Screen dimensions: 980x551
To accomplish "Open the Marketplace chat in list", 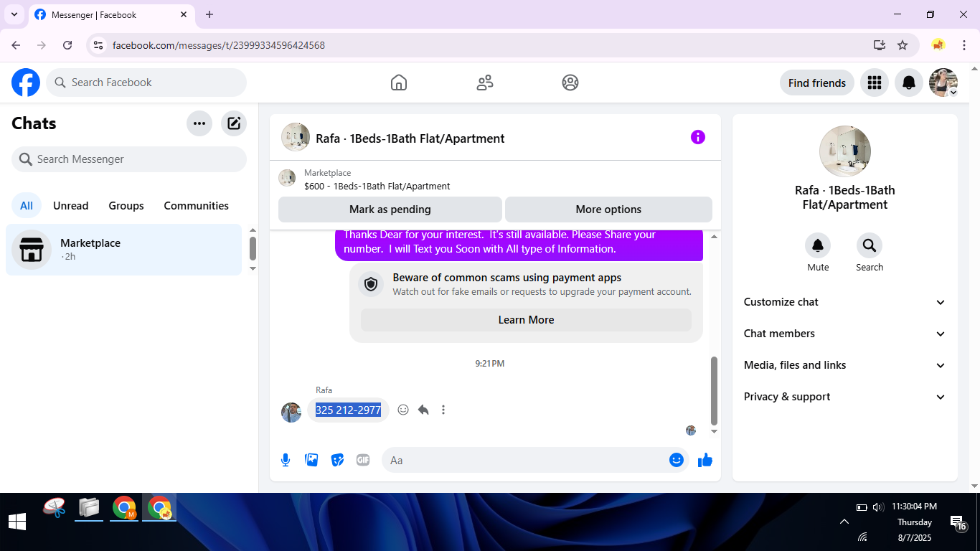I will (x=124, y=250).
